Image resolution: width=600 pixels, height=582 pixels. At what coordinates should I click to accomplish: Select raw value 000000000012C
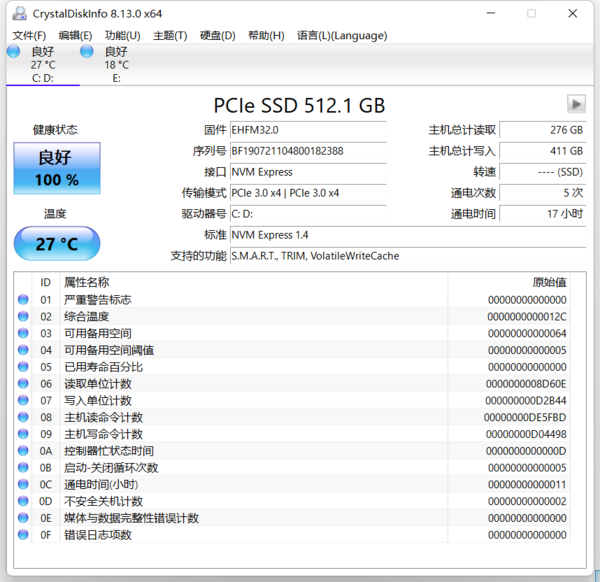point(527,316)
